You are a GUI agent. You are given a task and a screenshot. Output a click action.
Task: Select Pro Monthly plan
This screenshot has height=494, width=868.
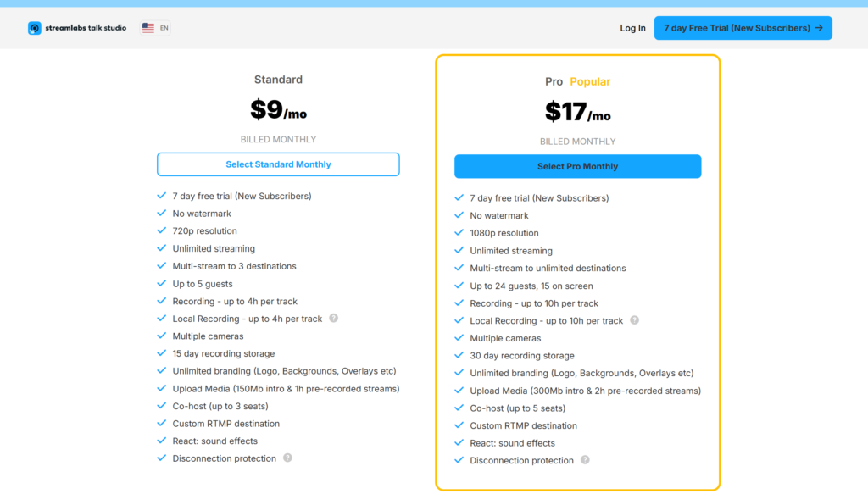(x=577, y=166)
